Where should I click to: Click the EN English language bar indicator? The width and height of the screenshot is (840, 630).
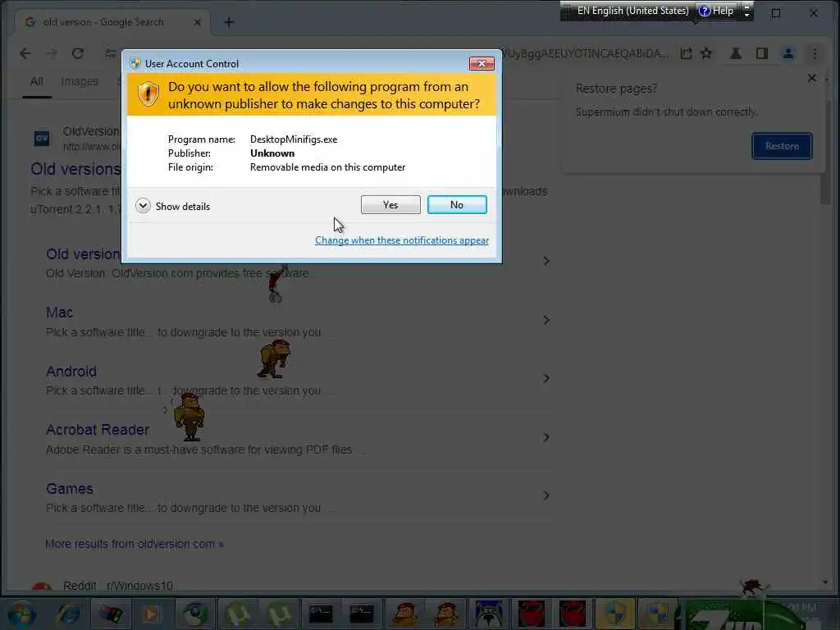pyautogui.click(x=632, y=10)
